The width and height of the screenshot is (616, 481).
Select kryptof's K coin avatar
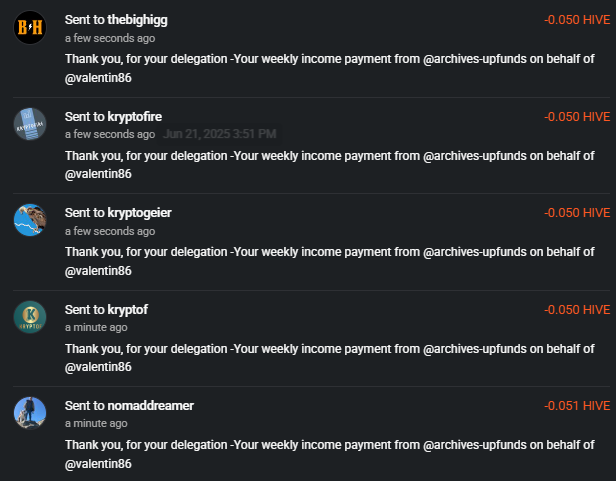click(x=30, y=317)
